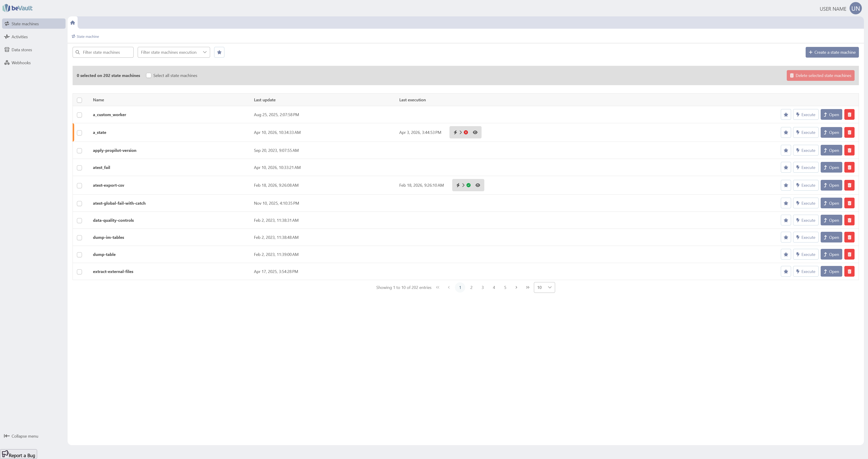Star the atest-global-fail-with-catch row

coord(786,203)
